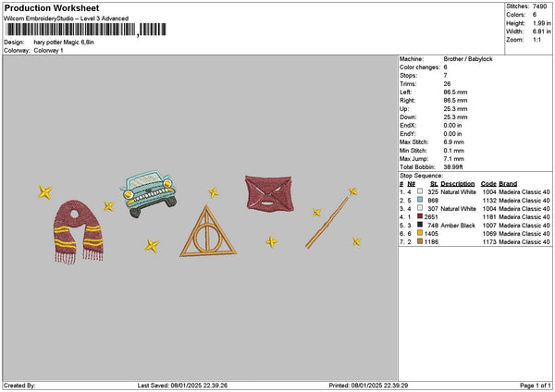Click the Down measurement 25.3 mm

pyautogui.click(x=455, y=117)
